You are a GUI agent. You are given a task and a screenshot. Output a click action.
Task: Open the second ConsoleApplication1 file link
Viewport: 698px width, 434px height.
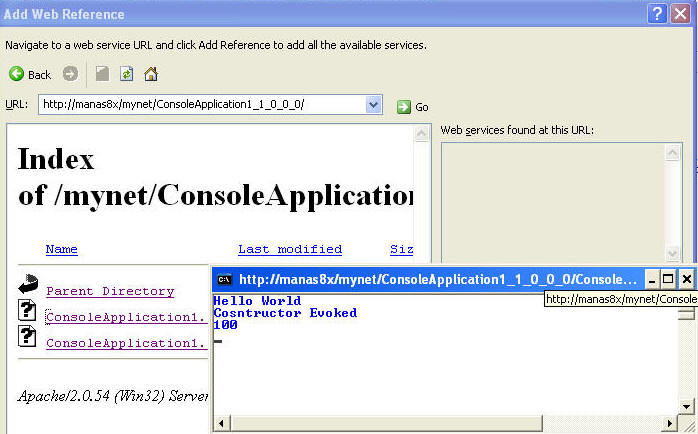(x=126, y=343)
